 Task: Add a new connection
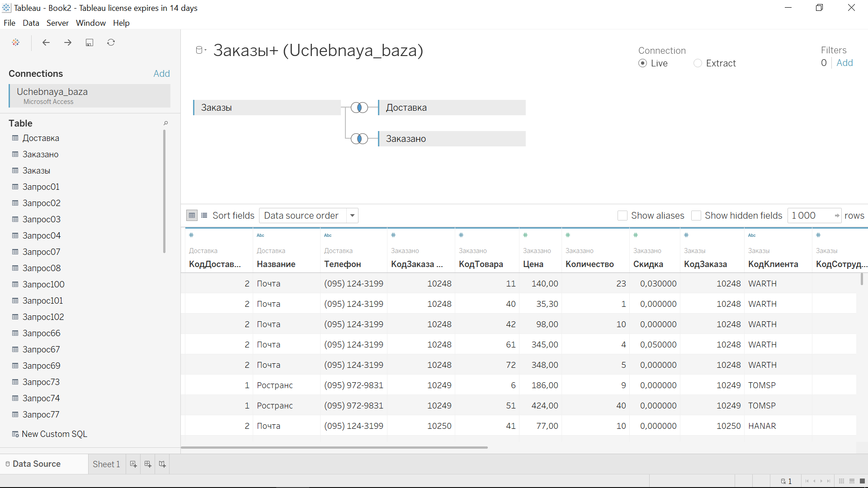pyautogui.click(x=161, y=74)
